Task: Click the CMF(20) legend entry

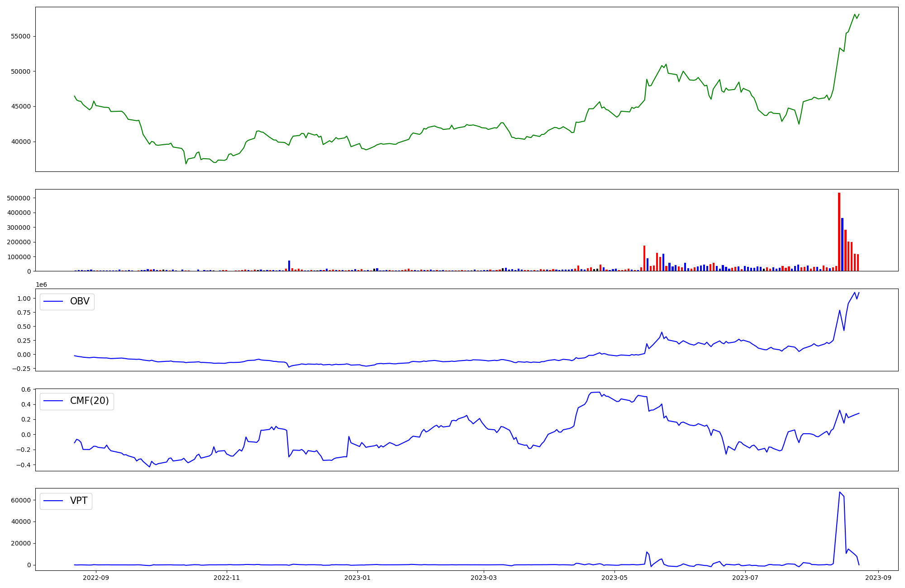Action: [89, 401]
